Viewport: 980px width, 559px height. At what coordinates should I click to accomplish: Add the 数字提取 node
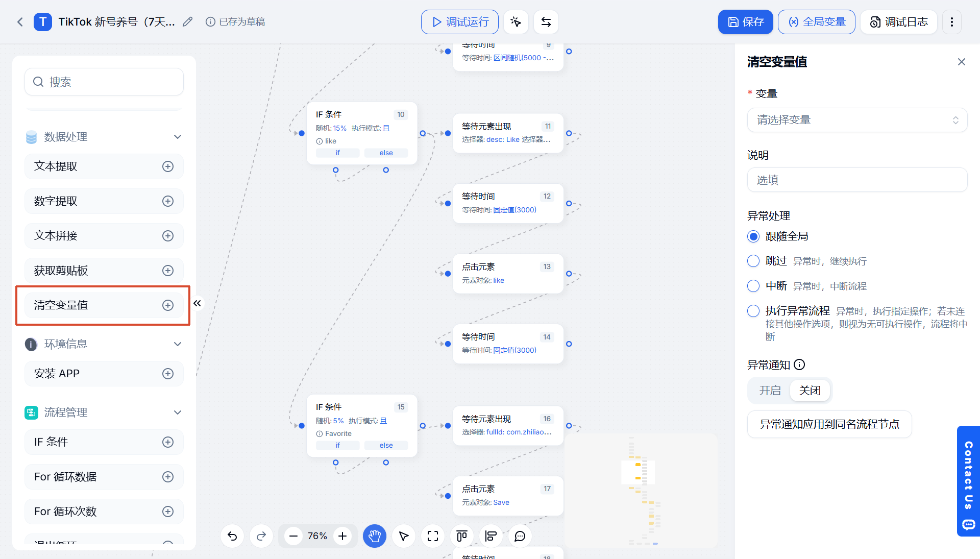click(x=168, y=201)
